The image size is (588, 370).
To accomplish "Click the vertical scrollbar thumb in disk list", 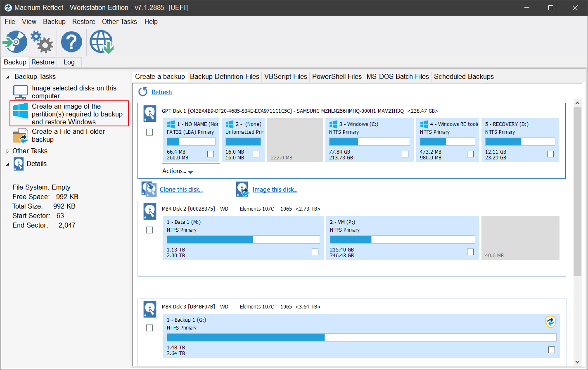I will click(577, 191).
